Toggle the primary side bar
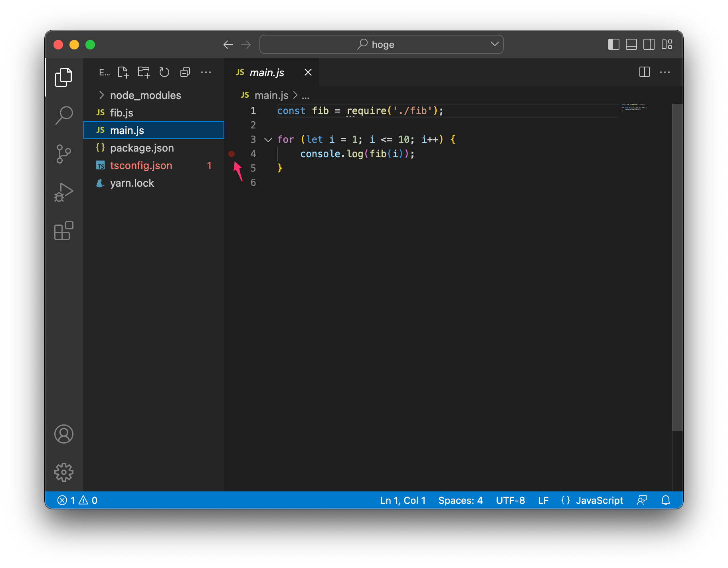The width and height of the screenshot is (728, 568). [x=613, y=44]
